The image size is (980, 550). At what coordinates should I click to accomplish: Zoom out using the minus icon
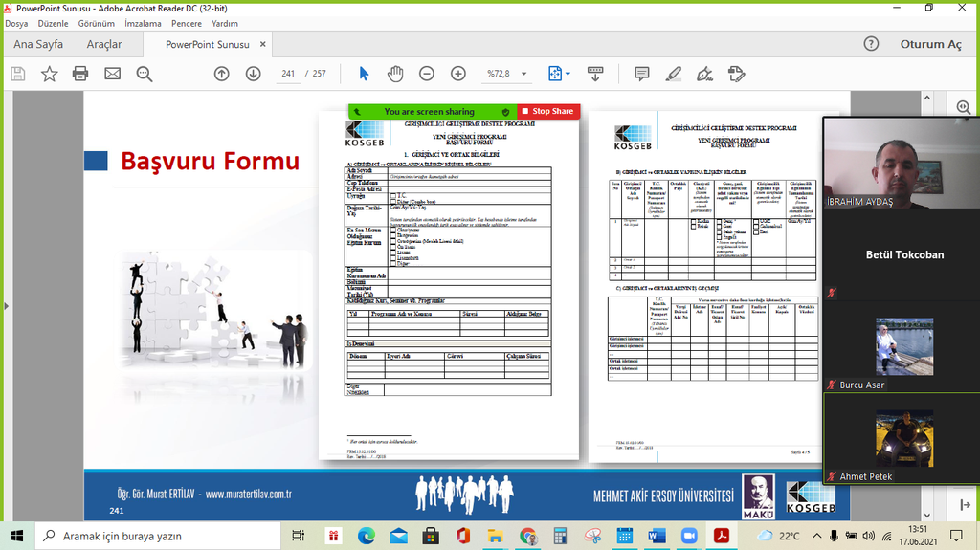(x=427, y=74)
